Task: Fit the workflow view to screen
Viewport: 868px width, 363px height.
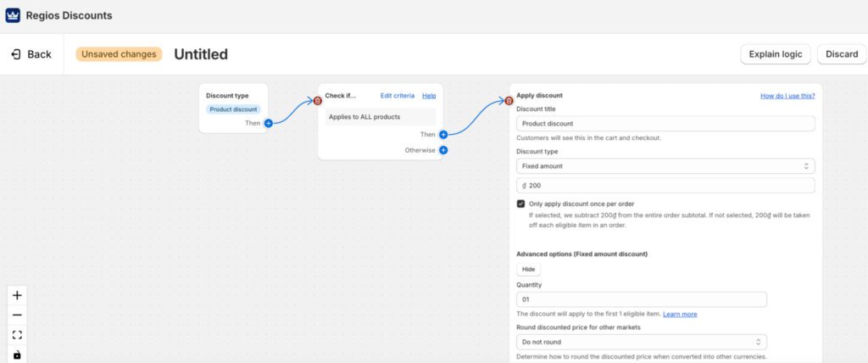Action: [x=17, y=335]
